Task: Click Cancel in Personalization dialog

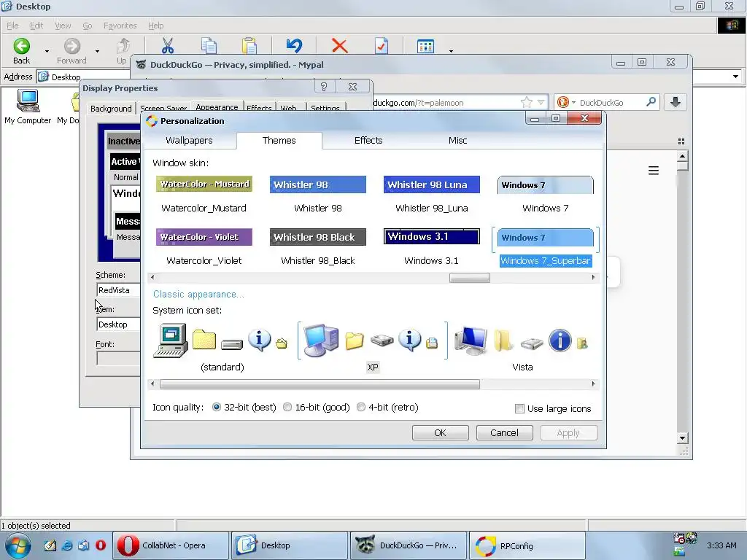Action: coord(504,433)
